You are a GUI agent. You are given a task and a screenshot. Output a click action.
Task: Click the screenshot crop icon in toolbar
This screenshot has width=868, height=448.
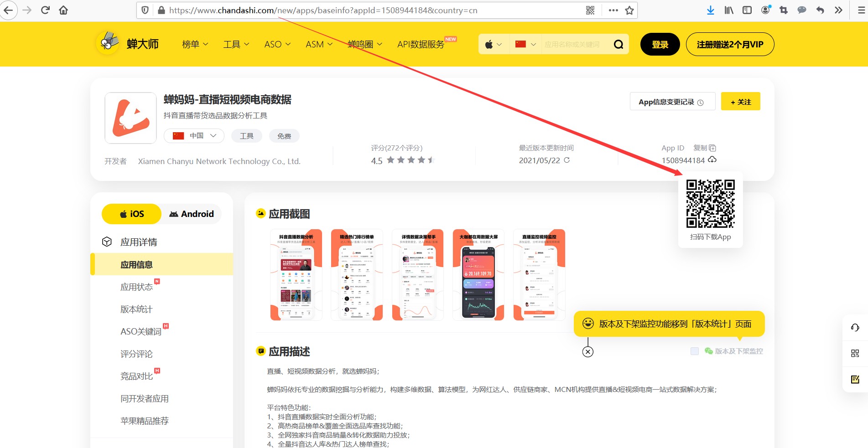784,10
